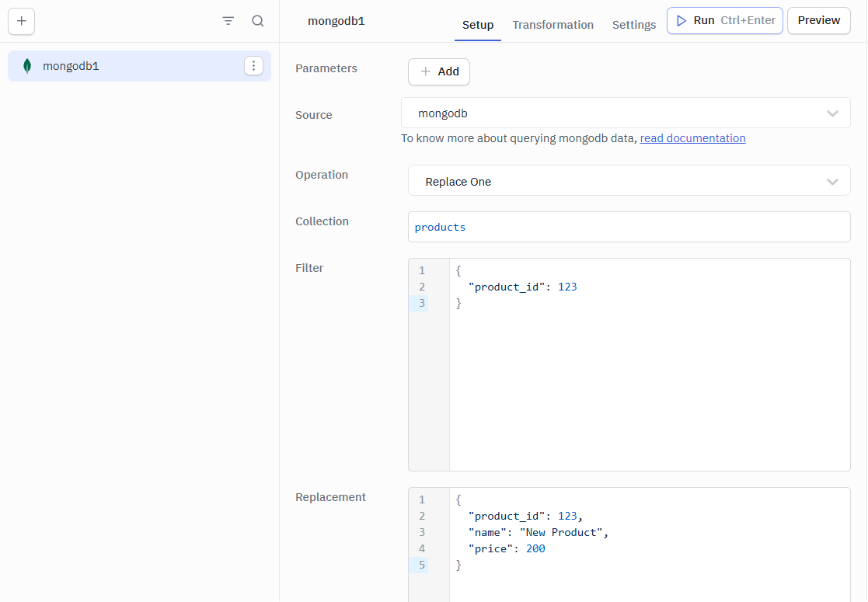Open the filter queries icon
The height and width of the screenshot is (602, 868).
(x=228, y=21)
